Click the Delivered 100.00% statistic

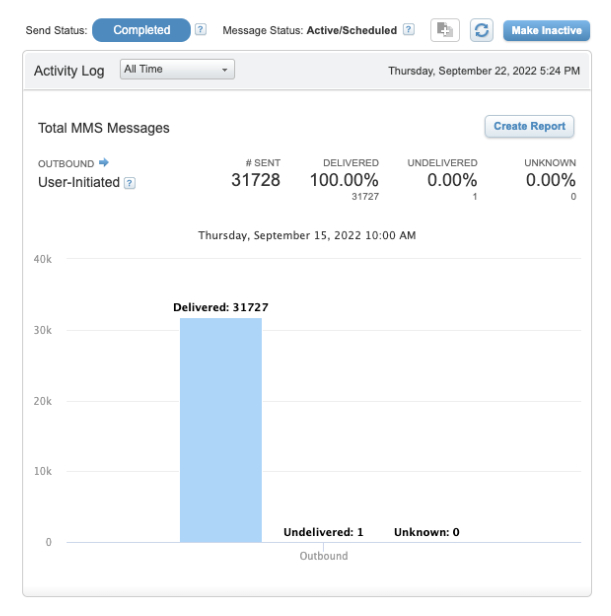[x=343, y=181]
